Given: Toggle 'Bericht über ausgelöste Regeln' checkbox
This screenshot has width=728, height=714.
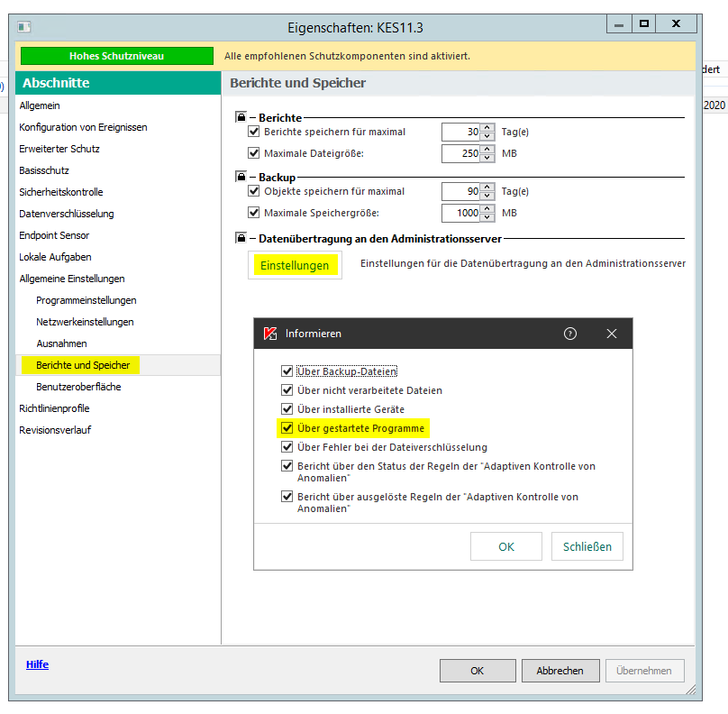Looking at the screenshot, I should [x=287, y=497].
